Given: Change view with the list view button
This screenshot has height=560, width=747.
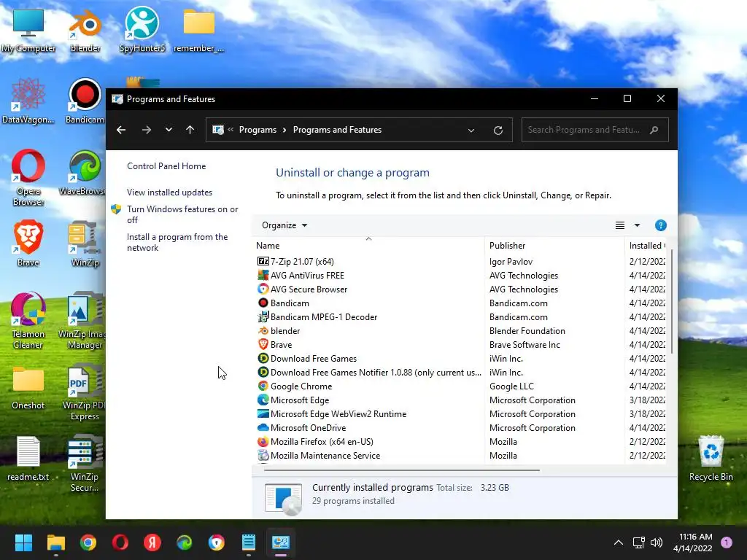Looking at the screenshot, I should coord(620,225).
